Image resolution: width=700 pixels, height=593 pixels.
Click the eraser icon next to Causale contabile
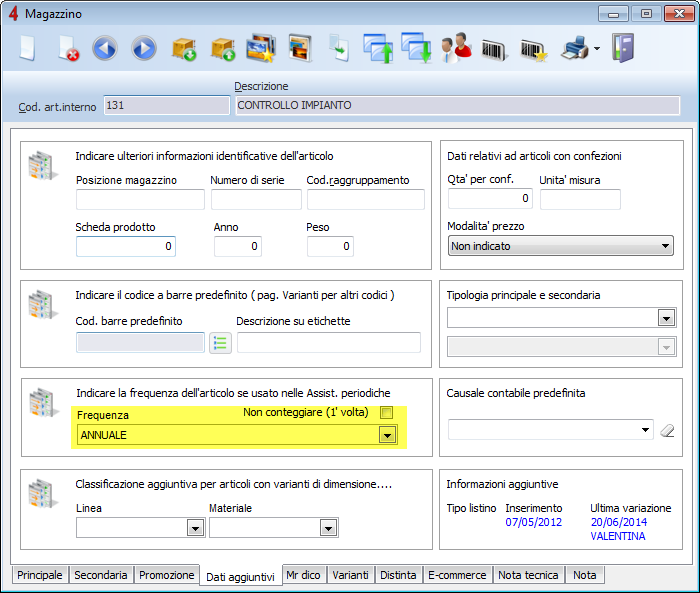(x=667, y=430)
